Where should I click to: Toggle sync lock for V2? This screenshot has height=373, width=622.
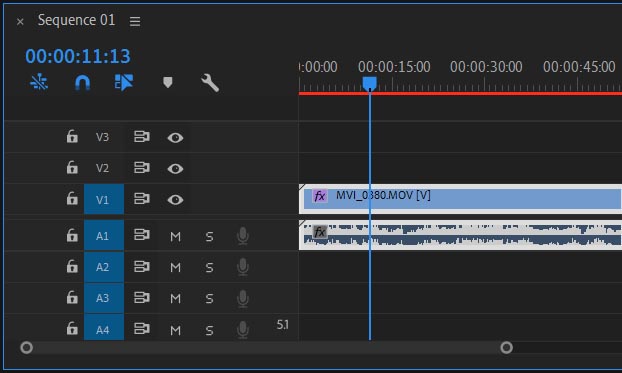point(142,168)
